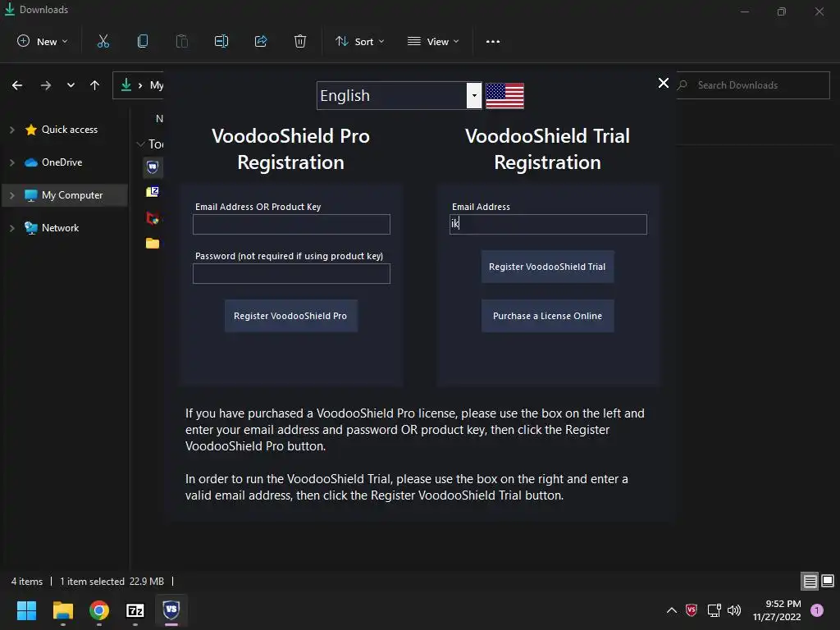Screen dimensions: 840x630
Task: Click the US flag icon
Action: click(x=504, y=95)
